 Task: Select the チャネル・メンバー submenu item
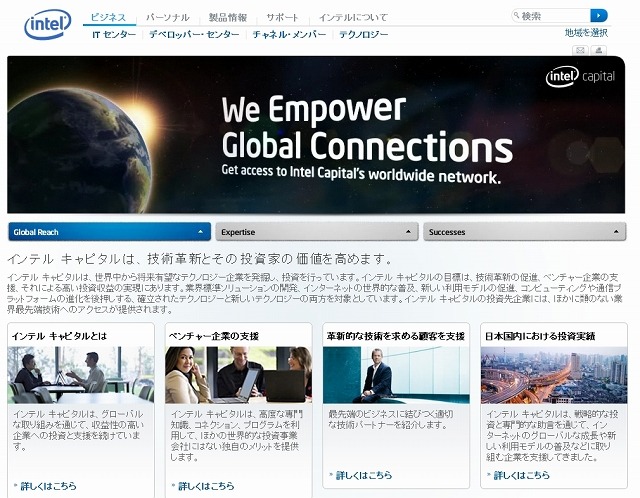(289, 35)
